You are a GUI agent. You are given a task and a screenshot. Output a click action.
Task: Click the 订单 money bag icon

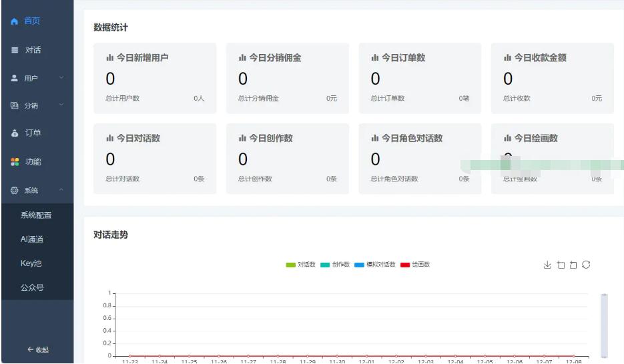coord(15,133)
